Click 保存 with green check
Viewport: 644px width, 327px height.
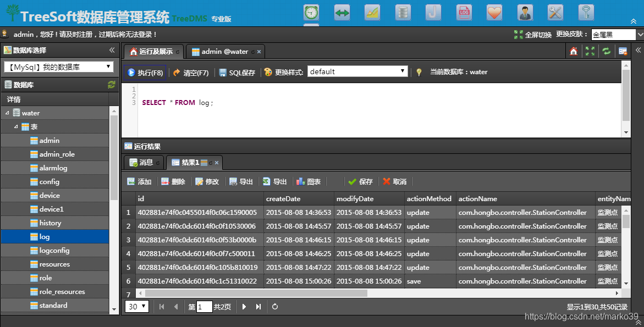click(360, 181)
